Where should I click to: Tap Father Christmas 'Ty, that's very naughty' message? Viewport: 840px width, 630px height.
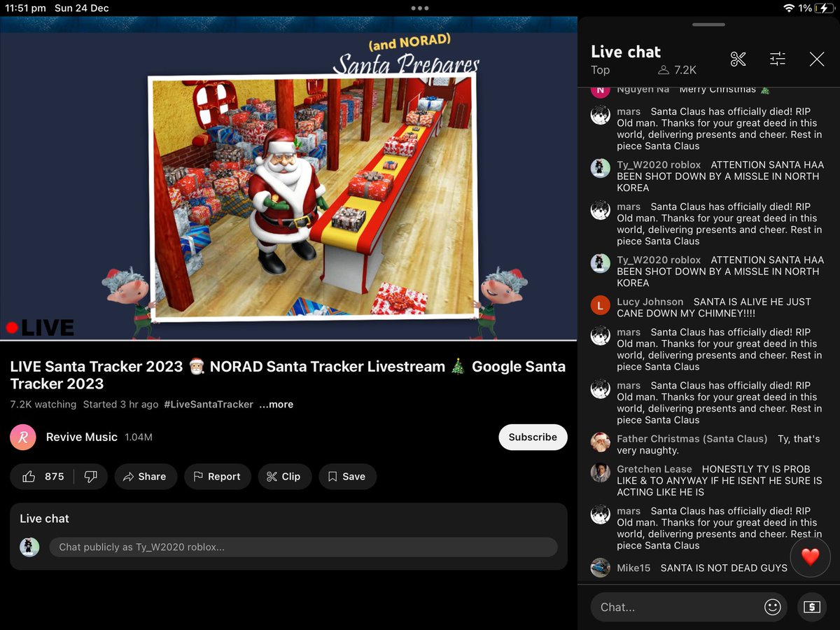[718, 444]
